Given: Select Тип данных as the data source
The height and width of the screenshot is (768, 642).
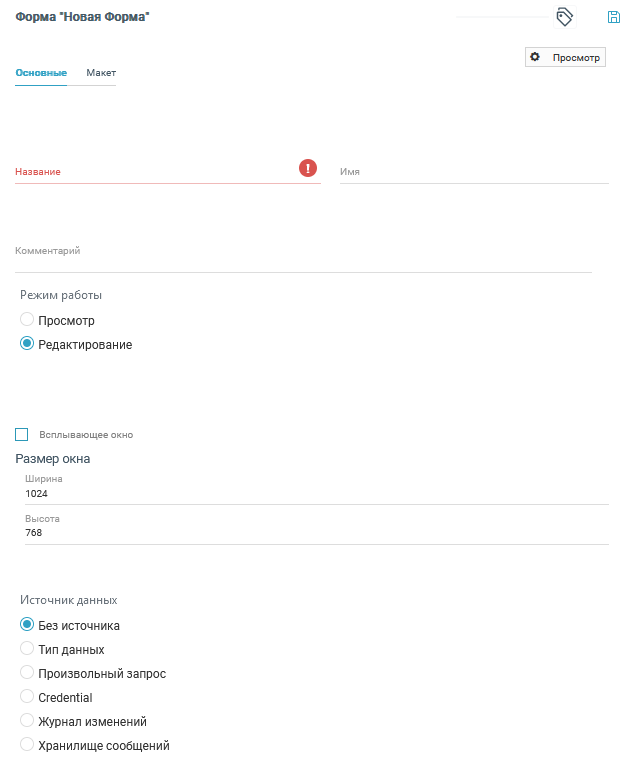Looking at the screenshot, I should point(27,649).
